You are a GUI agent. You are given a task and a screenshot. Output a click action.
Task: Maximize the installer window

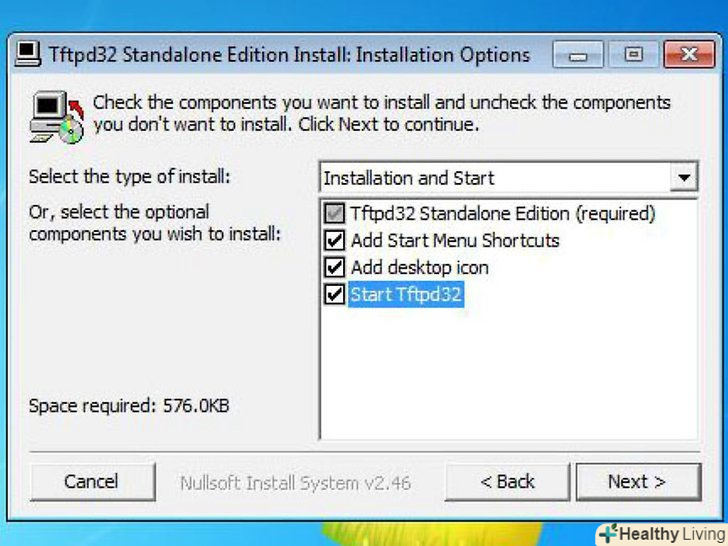coord(632,55)
